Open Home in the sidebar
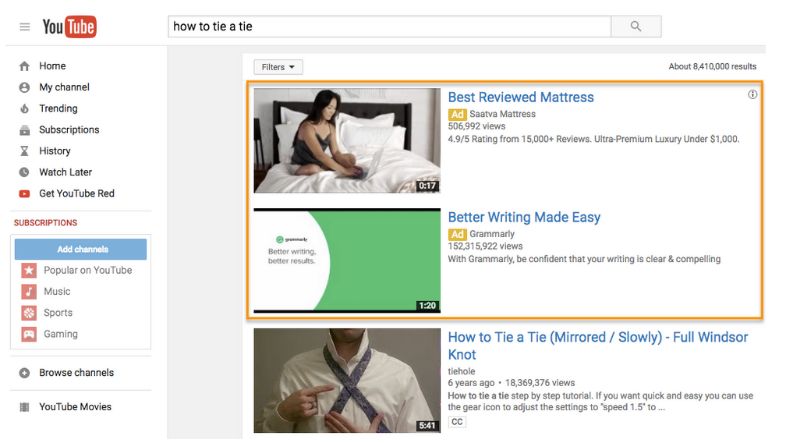Image resolution: width=786 pixels, height=443 pixels. 53,66
